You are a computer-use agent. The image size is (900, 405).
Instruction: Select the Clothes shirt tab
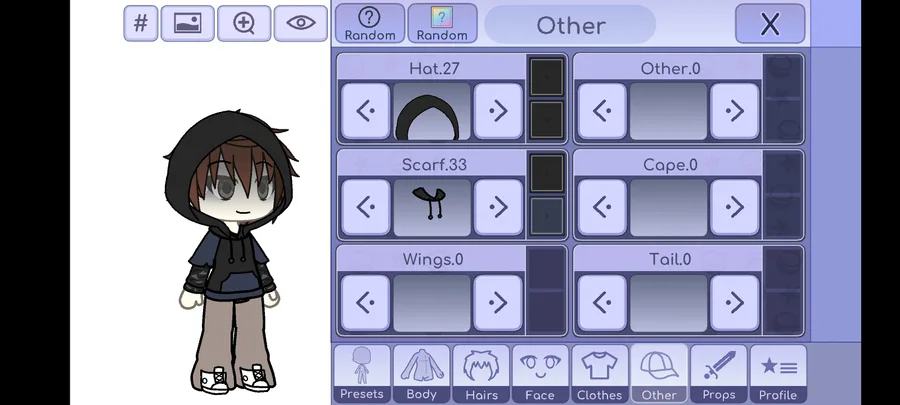pos(600,373)
